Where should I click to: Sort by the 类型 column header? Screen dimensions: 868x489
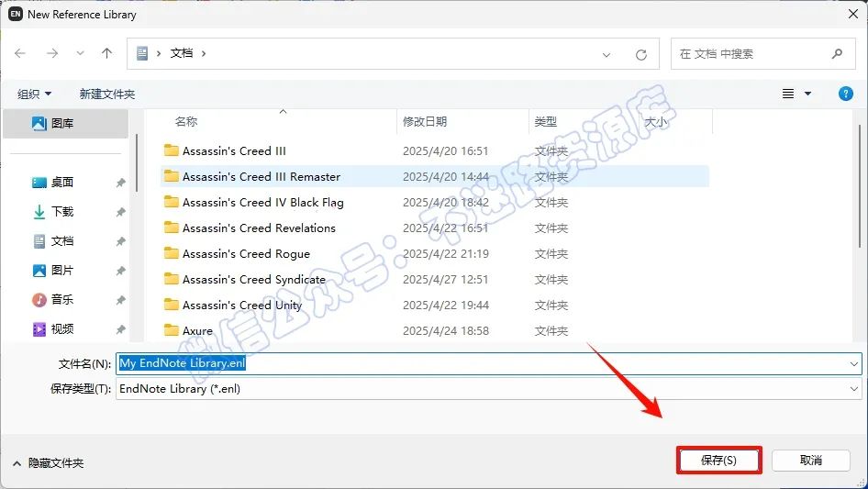click(x=545, y=122)
